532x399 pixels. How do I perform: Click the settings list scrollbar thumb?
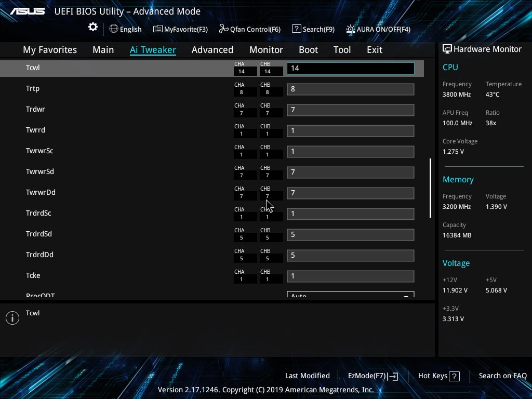pyautogui.click(x=430, y=188)
